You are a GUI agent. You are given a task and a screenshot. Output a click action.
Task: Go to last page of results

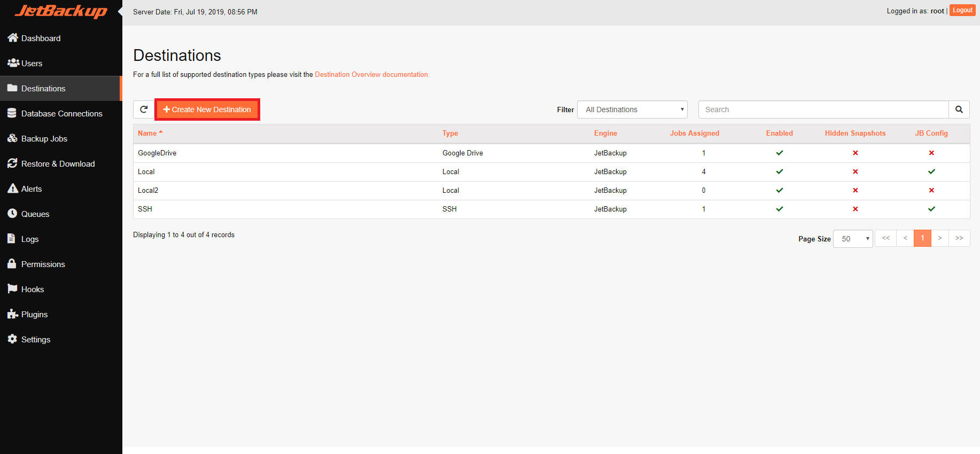[959, 238]
